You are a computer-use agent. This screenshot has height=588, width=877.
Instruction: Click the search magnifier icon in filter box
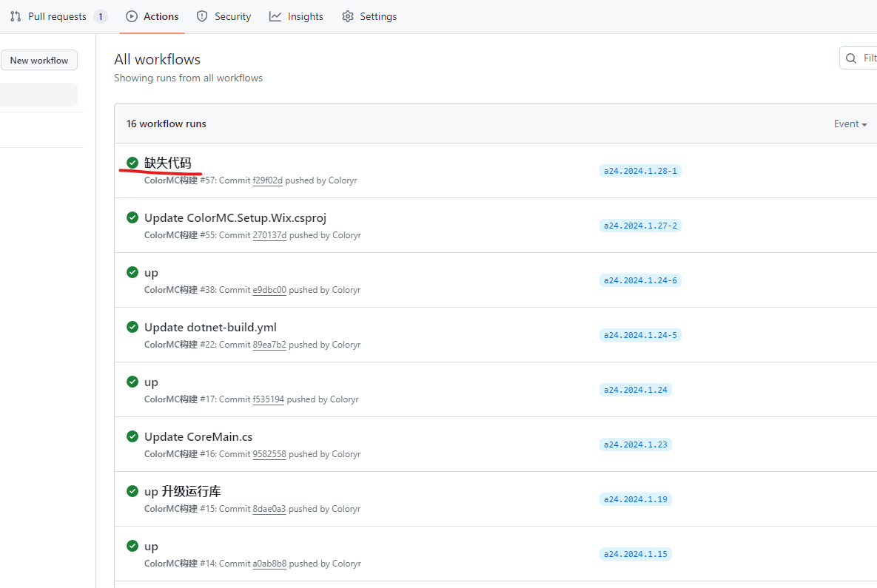[x=852, y=58]
